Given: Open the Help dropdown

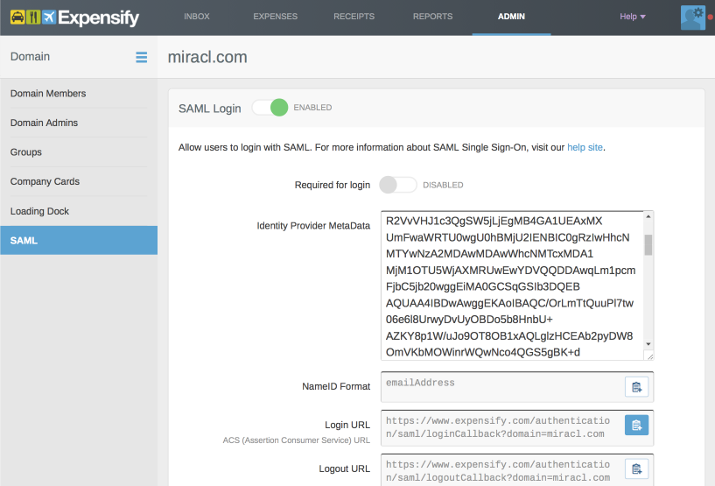Looking at the screenshot, I should click(632, 16).
